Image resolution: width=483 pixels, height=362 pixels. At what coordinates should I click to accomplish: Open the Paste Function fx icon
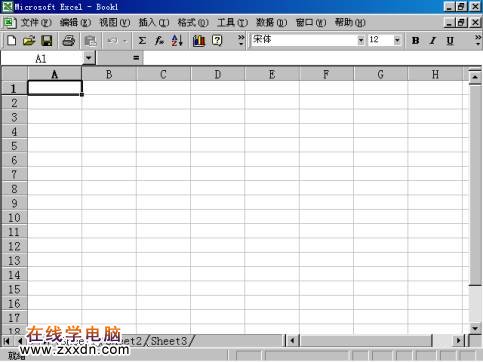click(159, 41)
